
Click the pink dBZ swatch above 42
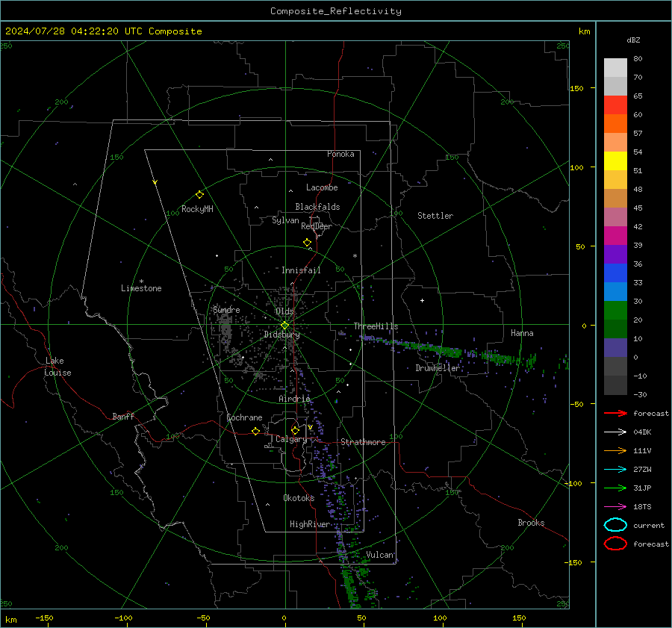pyautogui.click(x=615, y=217)
